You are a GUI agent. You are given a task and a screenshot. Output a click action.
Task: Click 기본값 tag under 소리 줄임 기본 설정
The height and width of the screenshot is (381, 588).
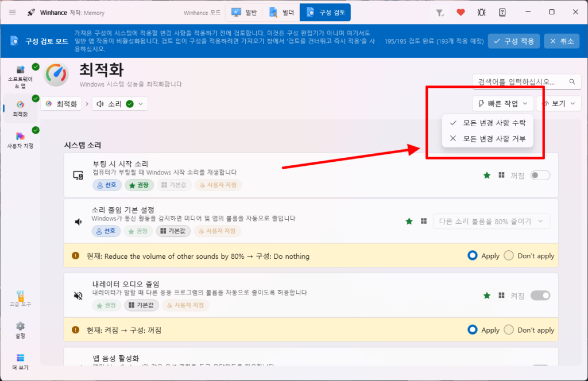(173, 231)
